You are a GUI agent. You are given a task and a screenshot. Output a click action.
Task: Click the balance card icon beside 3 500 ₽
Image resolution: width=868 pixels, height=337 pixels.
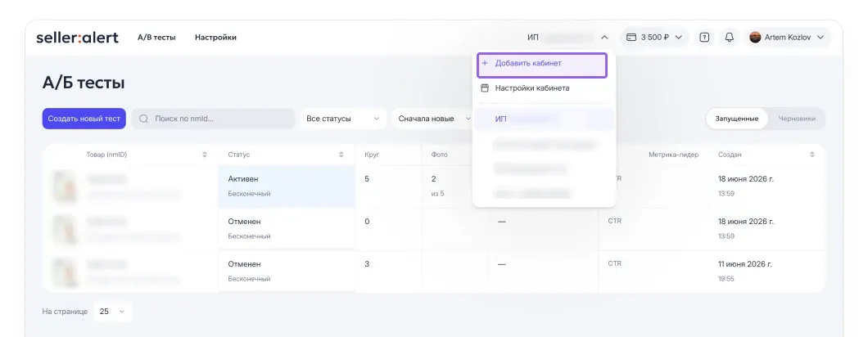[631, 38]
